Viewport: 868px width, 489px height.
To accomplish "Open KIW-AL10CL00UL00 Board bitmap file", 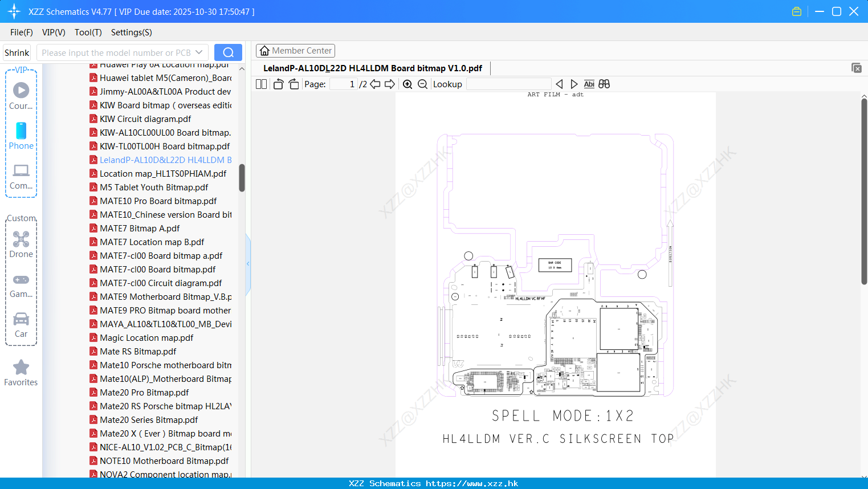I will click(161, 133).
